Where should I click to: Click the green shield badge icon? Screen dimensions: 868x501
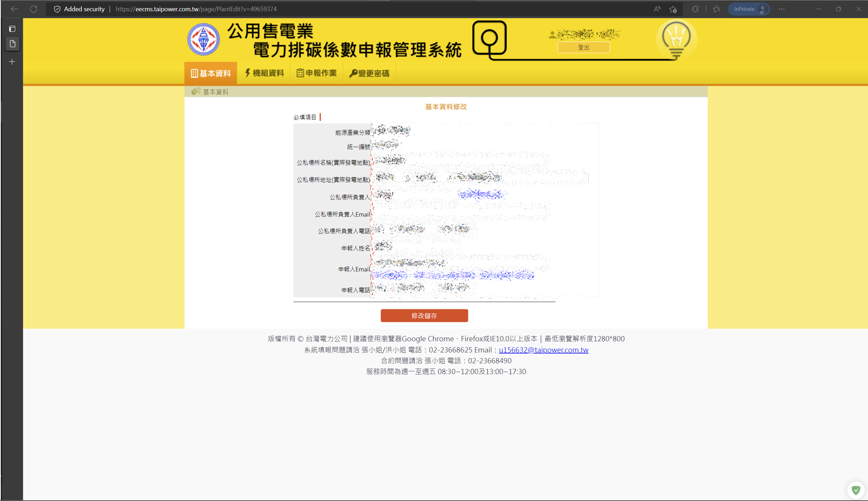pyautogui.click(x=856, y=490)
